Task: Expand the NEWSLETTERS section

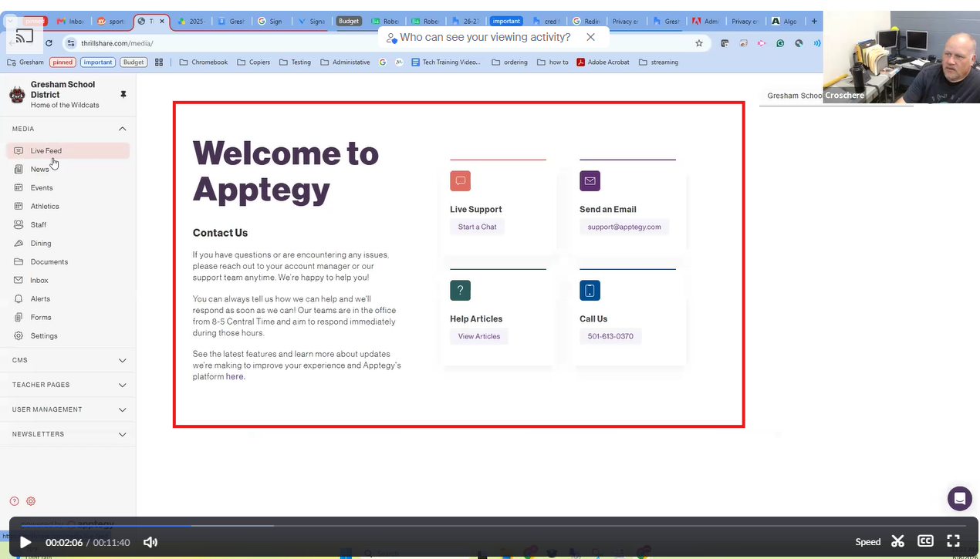Action: coord(68,434)
